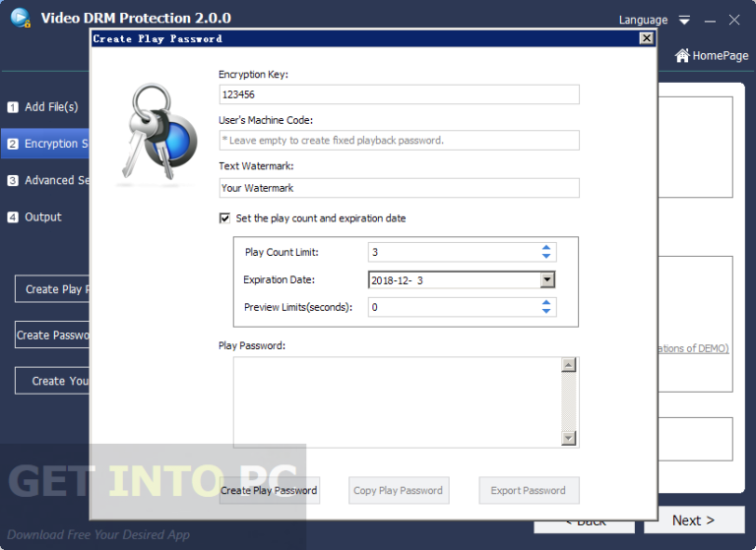Click the Expiration Date text 2018-12-3
Image resolution: width=756 pixels, height=550 pixels.
coord(398,280)
